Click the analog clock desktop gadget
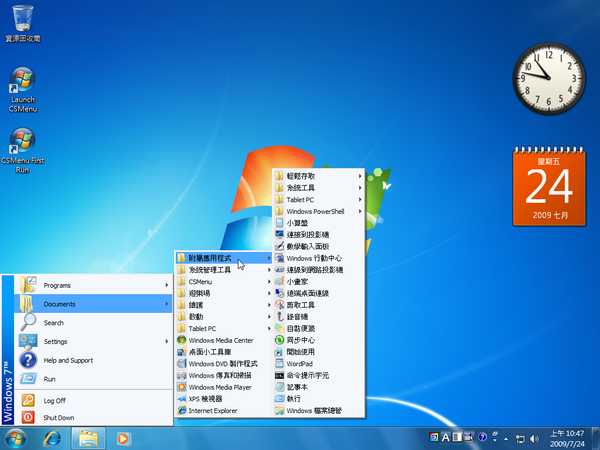 [x=549, y=78]
